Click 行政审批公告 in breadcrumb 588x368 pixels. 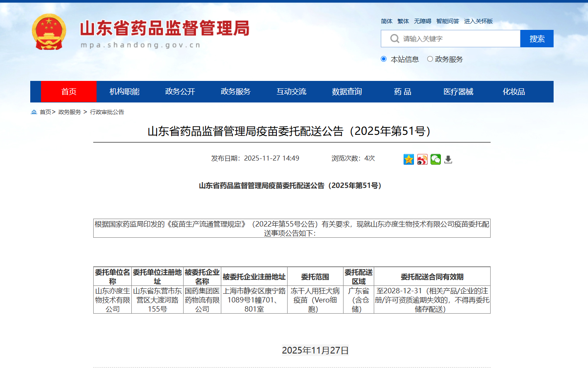click(107, 112)
